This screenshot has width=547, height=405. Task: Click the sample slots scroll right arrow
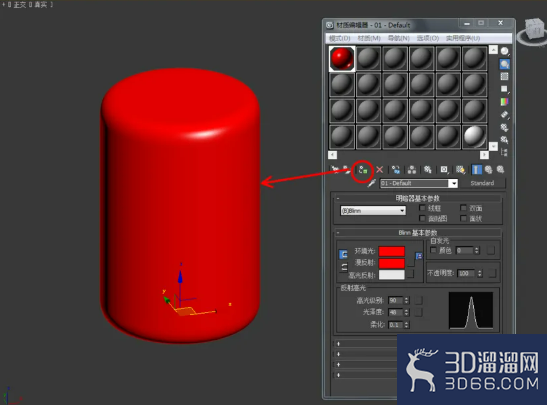pos(484,155)
